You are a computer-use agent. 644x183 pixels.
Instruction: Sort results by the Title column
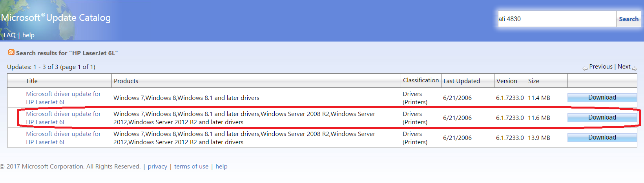click(x=32, y=81)
